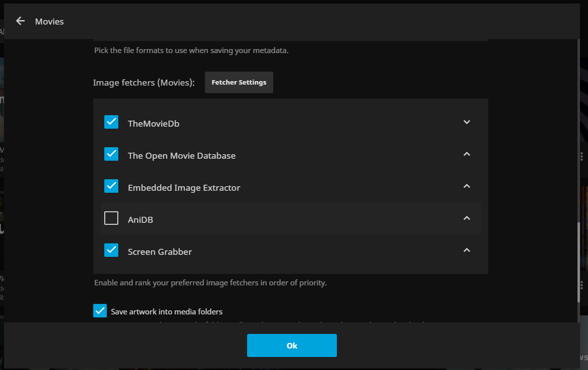
Task: Click the Save artwork into media folders text
Action: pos(166,311)
